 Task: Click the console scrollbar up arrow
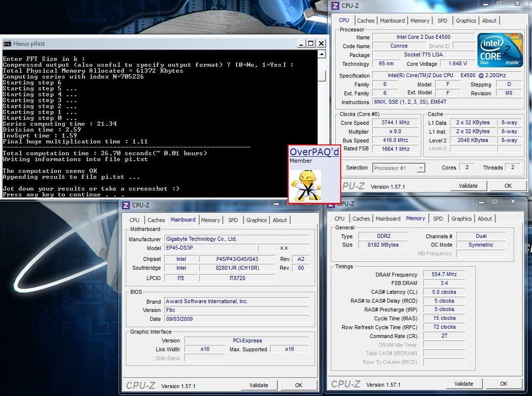point(322,54)
